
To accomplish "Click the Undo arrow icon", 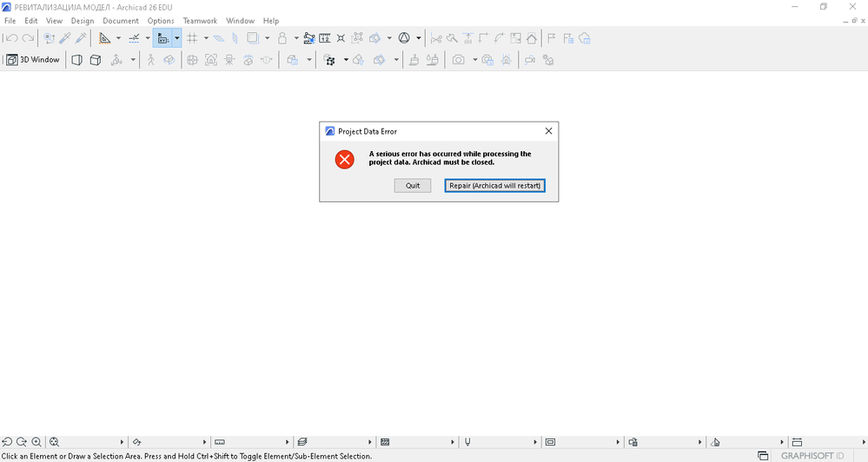I will click(11, 38).
